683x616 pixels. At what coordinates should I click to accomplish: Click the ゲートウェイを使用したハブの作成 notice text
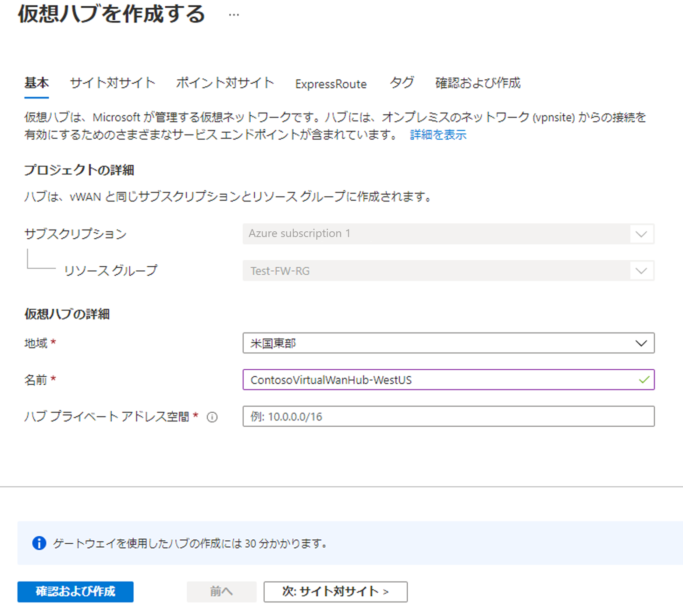[x=190, y=543]
